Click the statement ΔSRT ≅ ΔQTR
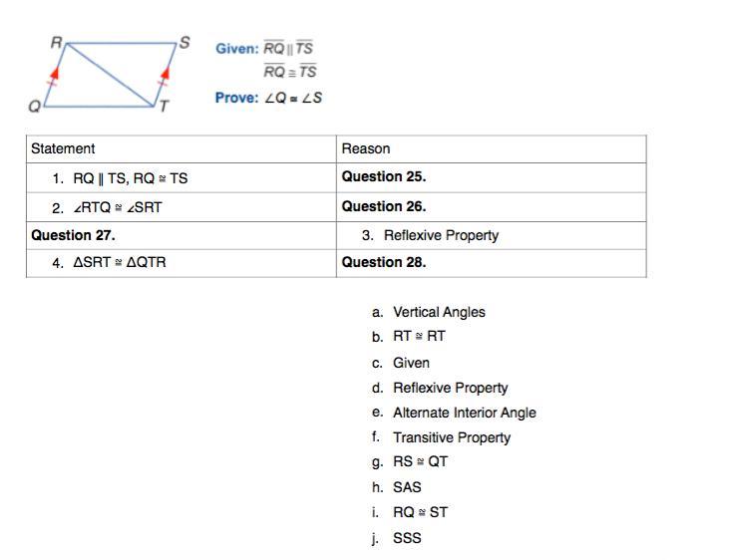This screenshot has height=560, width=735. [119, 263]
